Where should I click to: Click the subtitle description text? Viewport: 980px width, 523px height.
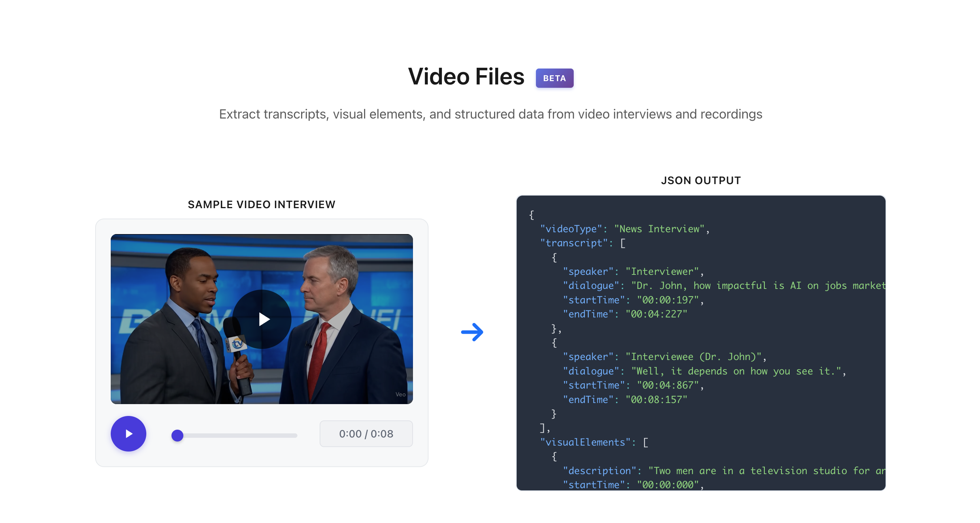click(490, 114)
